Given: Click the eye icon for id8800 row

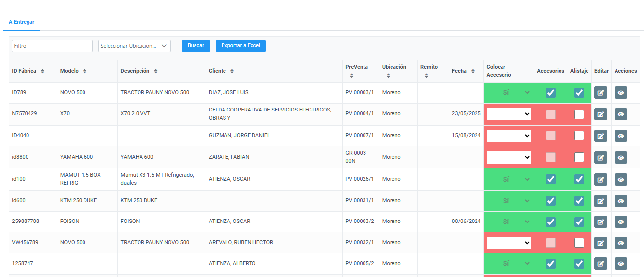Looking at the screenshot, I should pos(621,157).
